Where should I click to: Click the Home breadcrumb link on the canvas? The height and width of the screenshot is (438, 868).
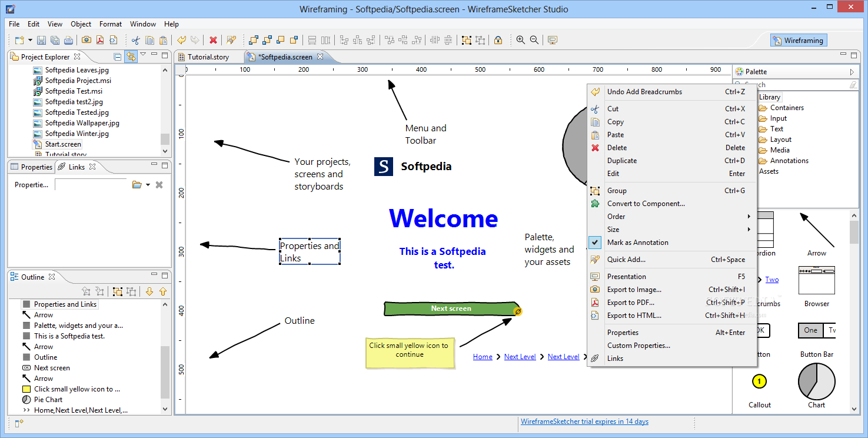(x=483, y=357)
